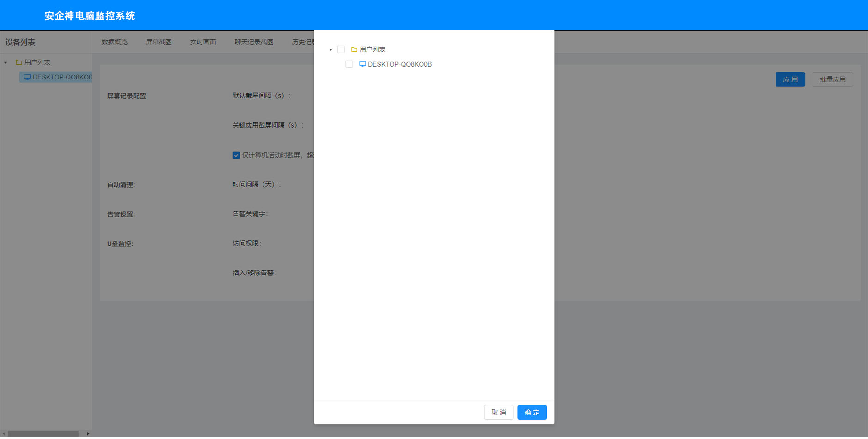Check the DESKTOP-QO8KO0B checkbox in the dialog
The height and width of the screenshot is (439, 868).
[x=349, y=64]
